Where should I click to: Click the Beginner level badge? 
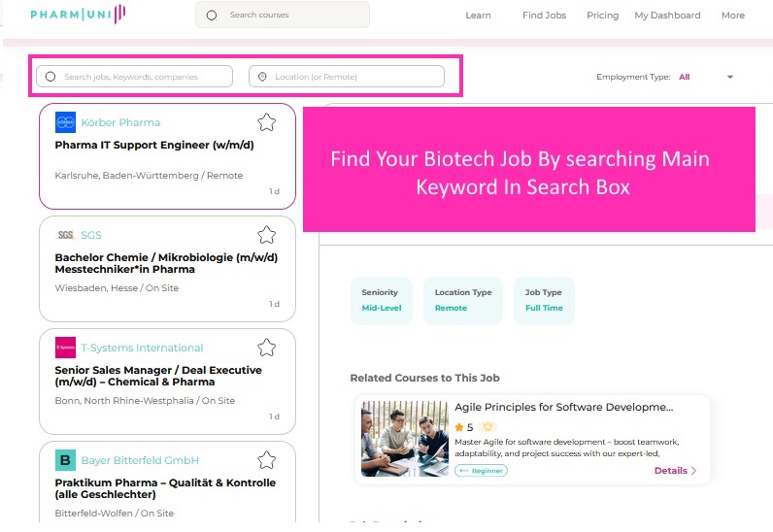[481, 471]
